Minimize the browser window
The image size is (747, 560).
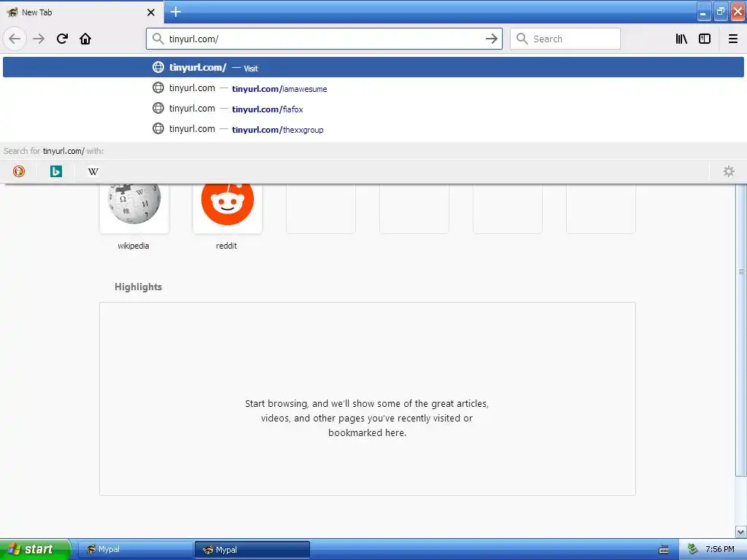click(x=703, y=12)
